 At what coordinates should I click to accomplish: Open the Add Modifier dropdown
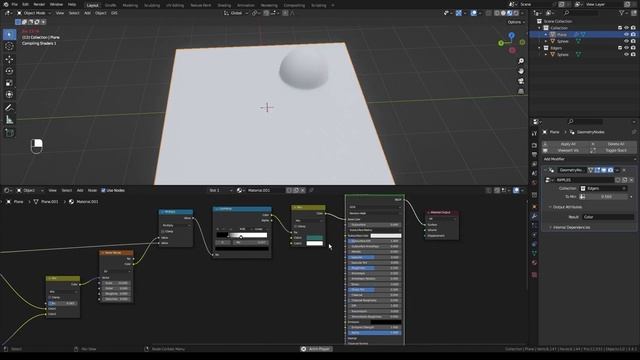589,159
